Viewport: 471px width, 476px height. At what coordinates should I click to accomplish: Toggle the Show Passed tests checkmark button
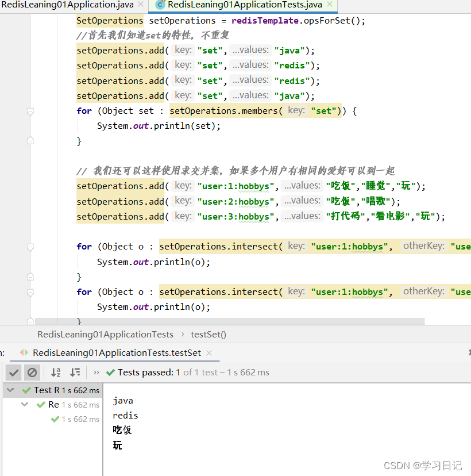[14, 373]
